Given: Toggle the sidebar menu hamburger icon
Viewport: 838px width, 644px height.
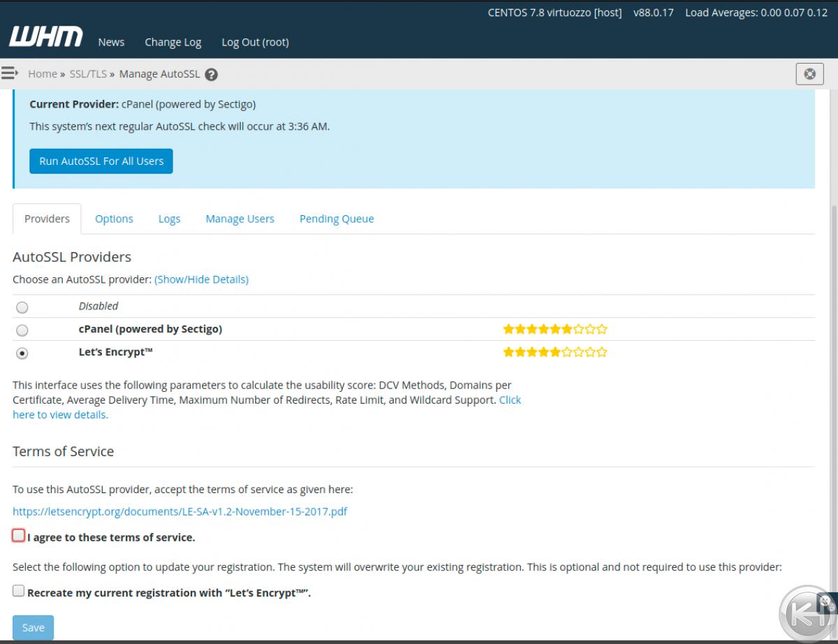Looking at the screenshot, I should tap(10, 73).
